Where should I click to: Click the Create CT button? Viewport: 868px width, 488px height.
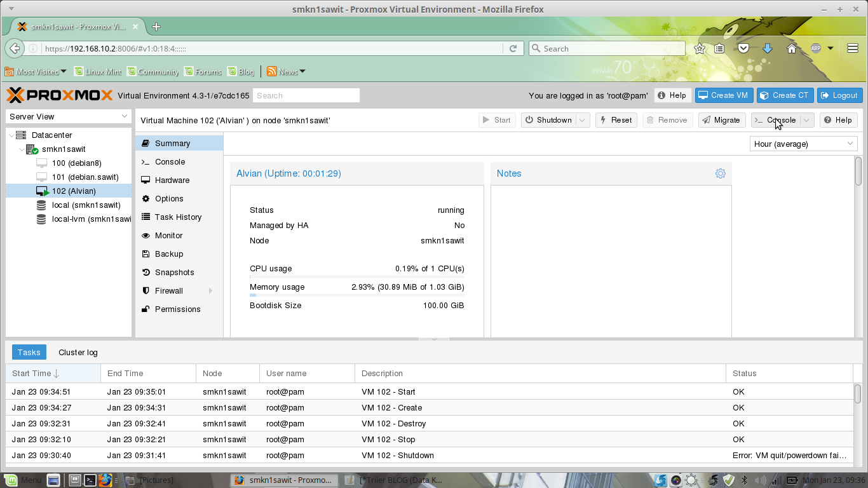tap(785, 95)
